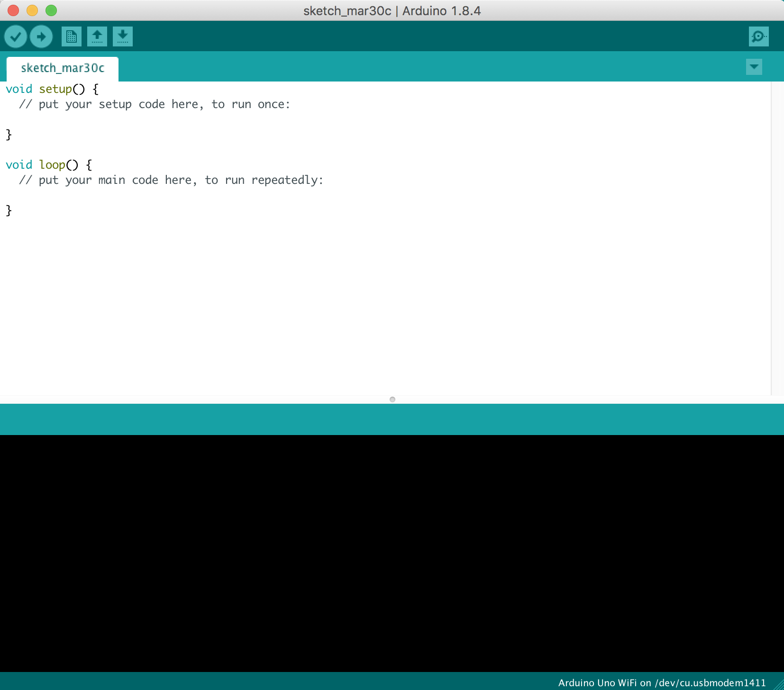Click the 'run repeatedly' comment line
This screenshot has height=690, width=784.
click(171, 180)
